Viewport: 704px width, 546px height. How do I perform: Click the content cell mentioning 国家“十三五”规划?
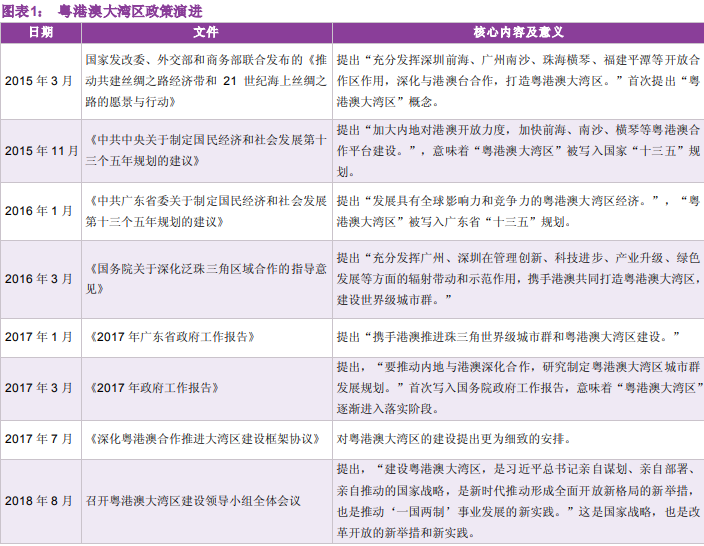[519, 150]
